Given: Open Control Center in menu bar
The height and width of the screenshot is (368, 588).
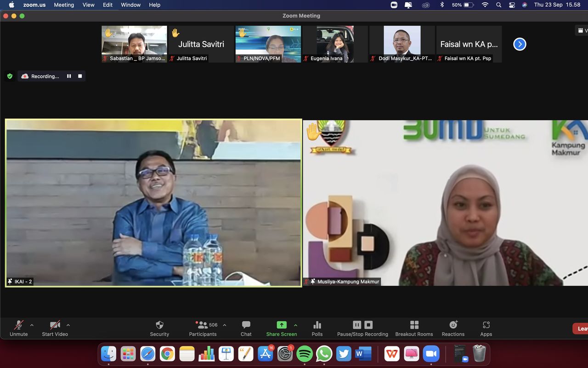Looking at the screenshot, I should point(512,5).
